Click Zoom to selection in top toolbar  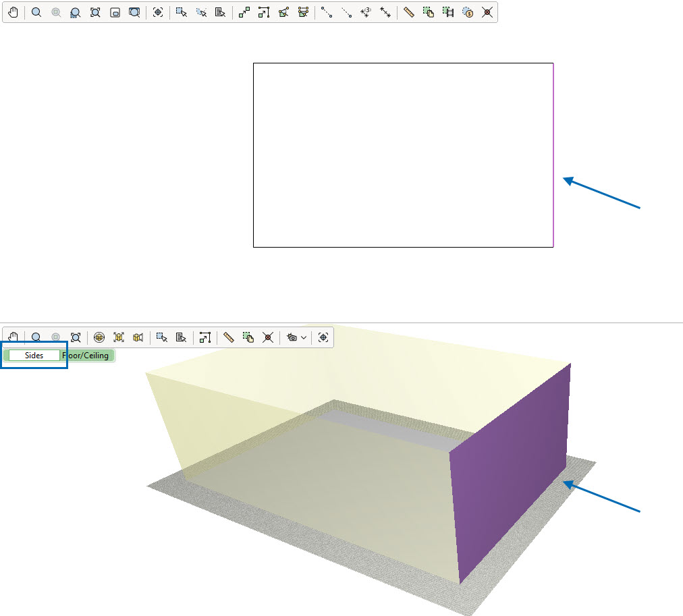[x=76, y=12]
